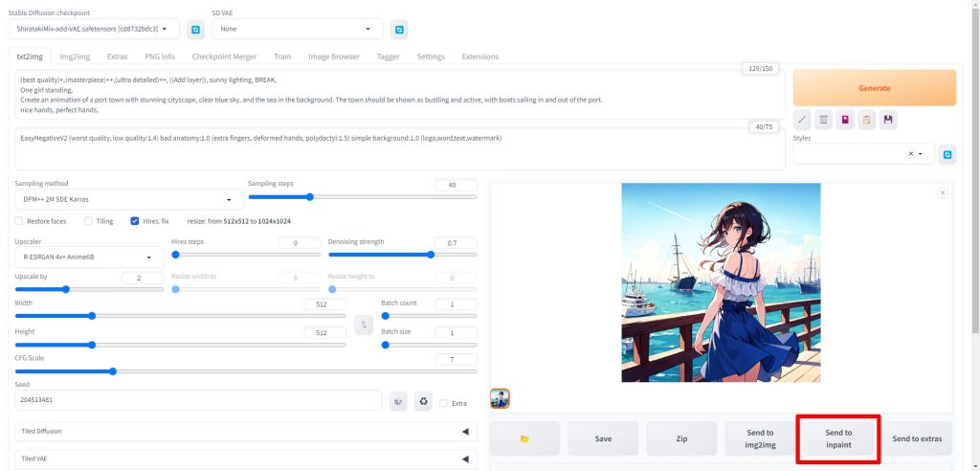The width and height of the screenshot is (980, 471).
Task: Adjust the CFG Scale slider
Action: (x=246, y=370)
